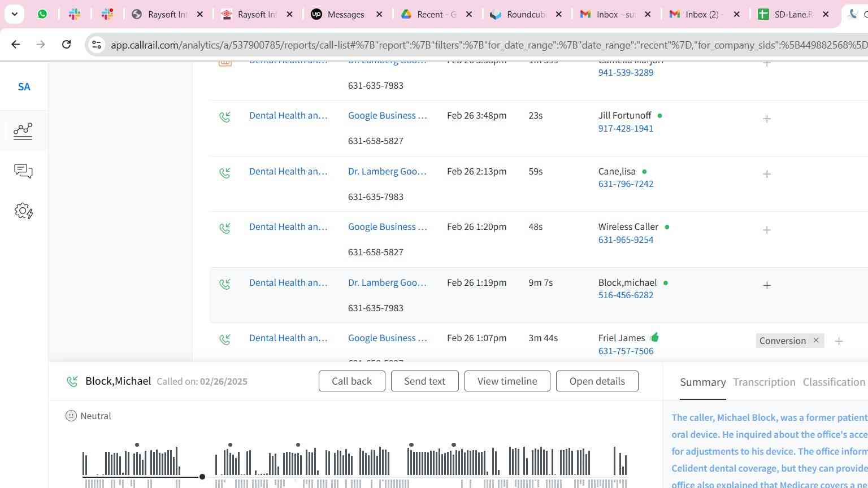Viewport: 868px width, 488px height.
Task: Open the Analytics sidebar icon
Action: click(x=23, y=131)
